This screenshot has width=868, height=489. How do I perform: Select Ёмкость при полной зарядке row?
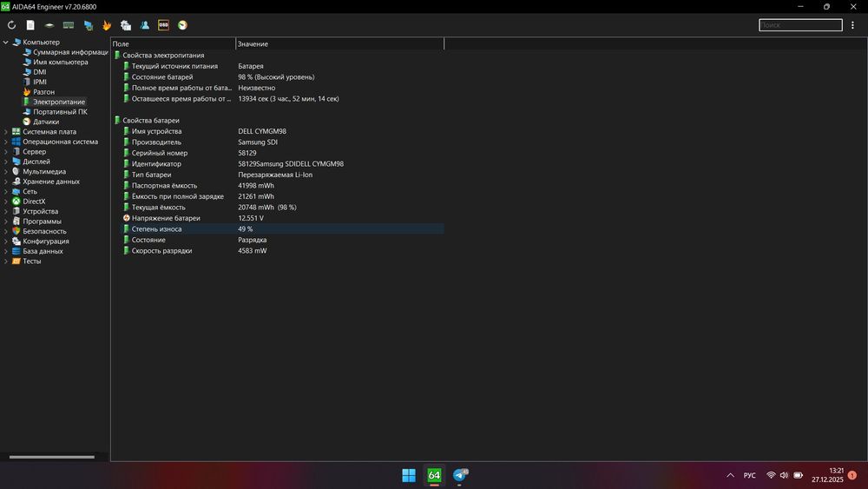coord(282,196)
